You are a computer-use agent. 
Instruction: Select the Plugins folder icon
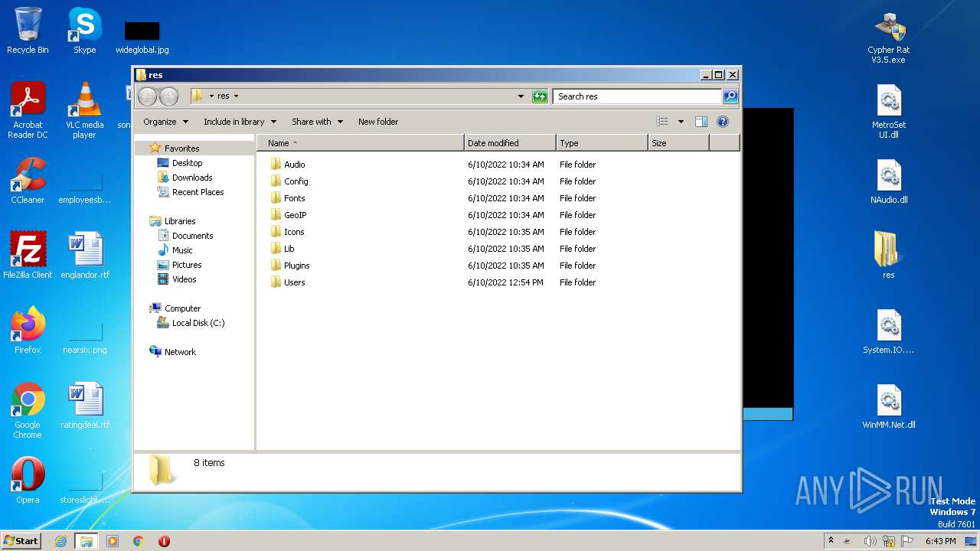276,266
